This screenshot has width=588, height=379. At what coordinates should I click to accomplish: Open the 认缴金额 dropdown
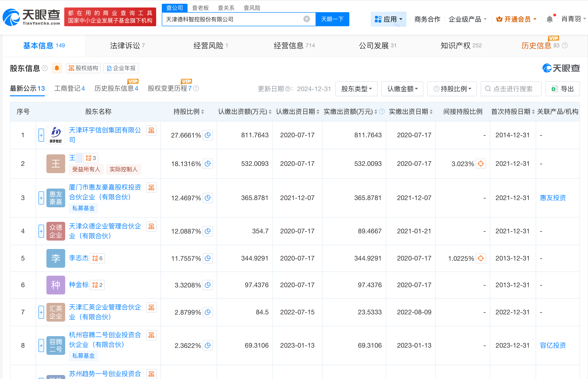pos(402,89)
